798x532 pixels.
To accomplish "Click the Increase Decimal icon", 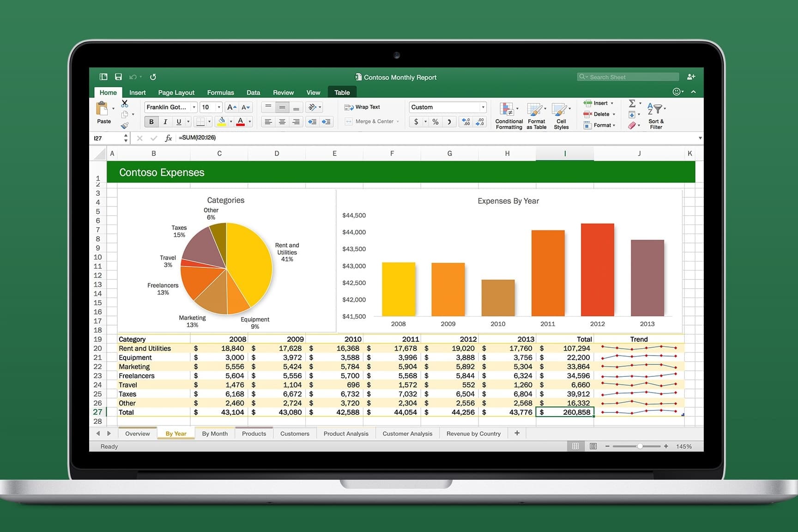I will pyautogui.click(x=465, y=122).
